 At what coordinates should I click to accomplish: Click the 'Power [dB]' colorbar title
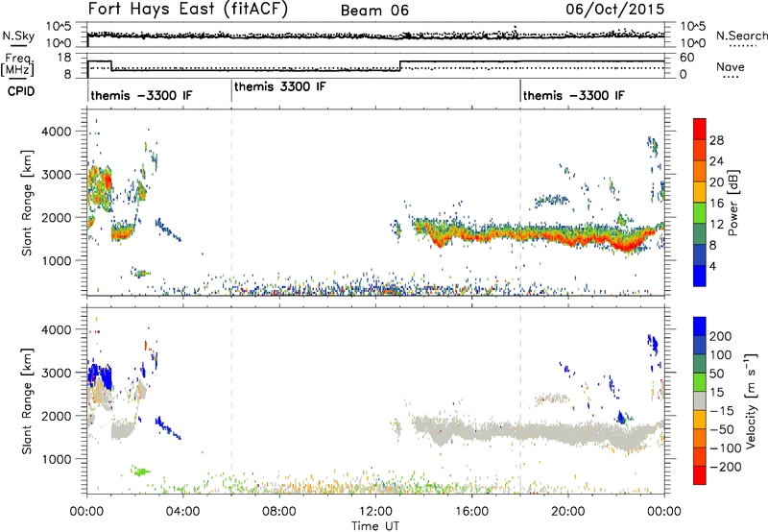732,203
